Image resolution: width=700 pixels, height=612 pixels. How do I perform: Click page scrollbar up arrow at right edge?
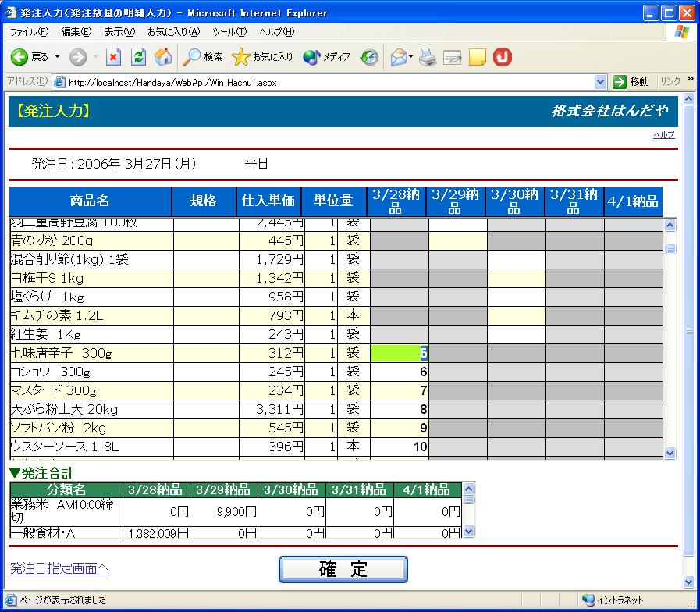coord(689,99)
